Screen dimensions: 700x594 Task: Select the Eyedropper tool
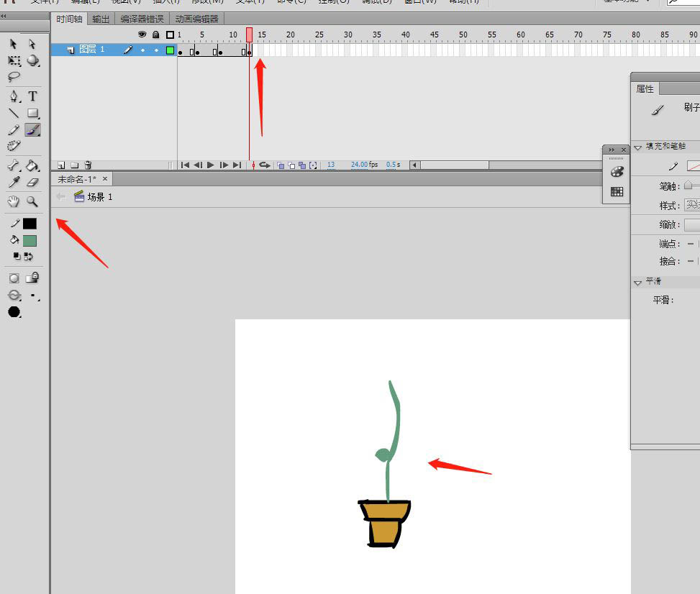(14, 182)
